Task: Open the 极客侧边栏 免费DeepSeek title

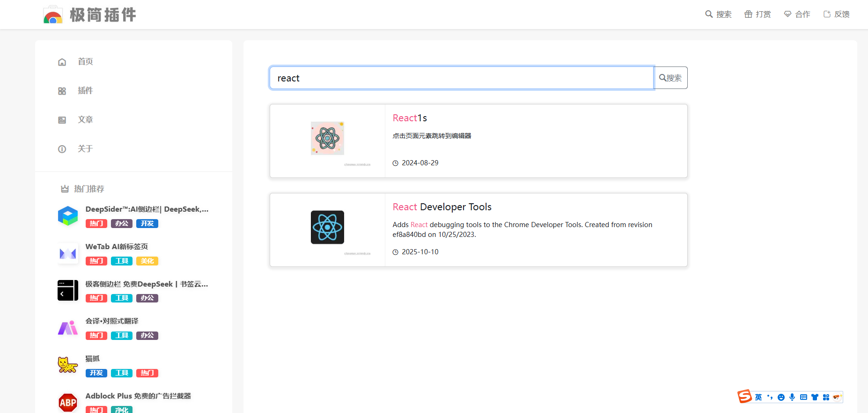Action: pos(147,284)
